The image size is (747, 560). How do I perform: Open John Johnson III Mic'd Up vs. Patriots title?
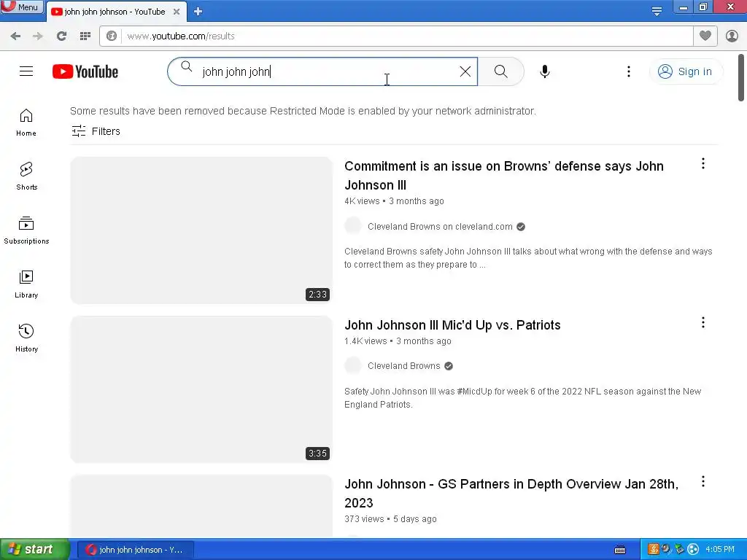(452, 324)
